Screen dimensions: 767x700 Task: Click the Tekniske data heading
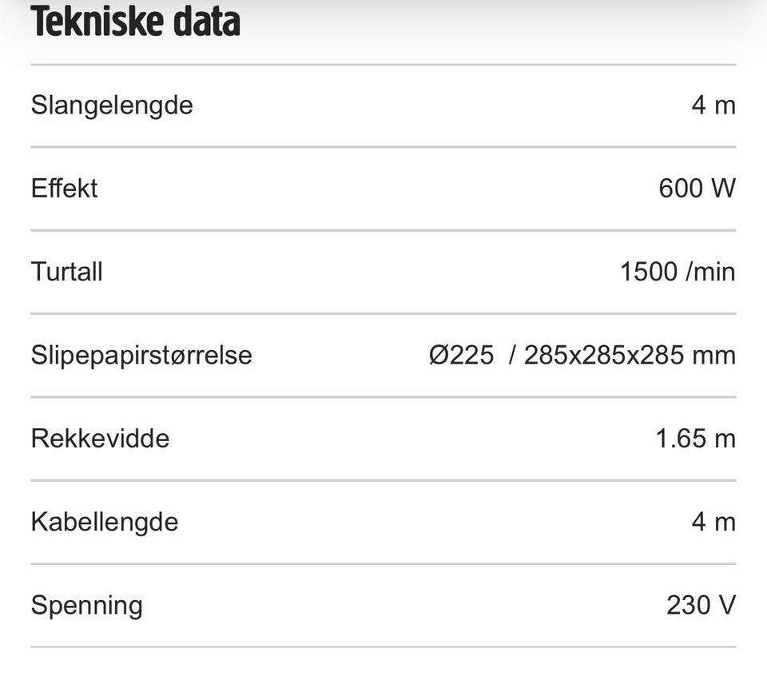pyautogui.click(x=136, y=22)
